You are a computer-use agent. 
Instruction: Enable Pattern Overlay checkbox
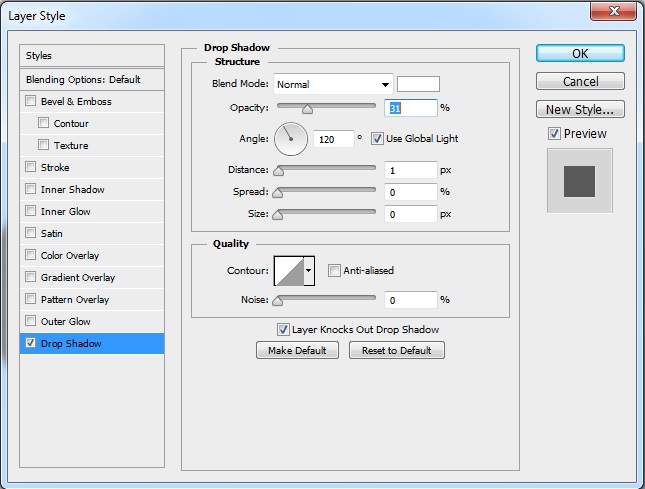[x=30, y=299]
